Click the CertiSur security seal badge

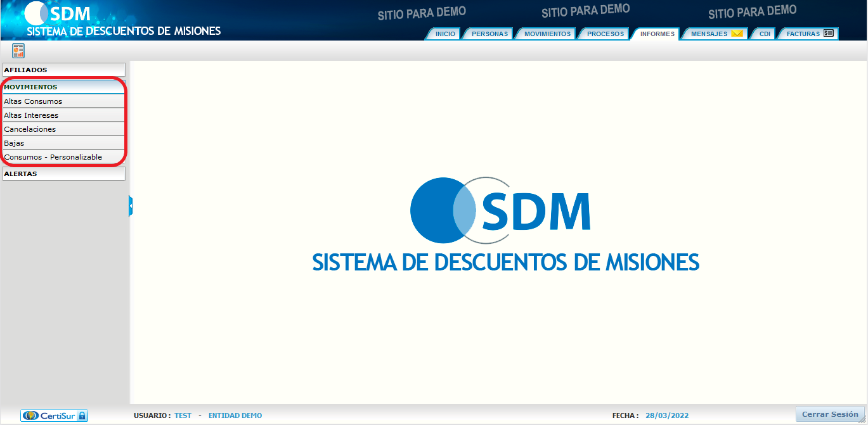55,415
